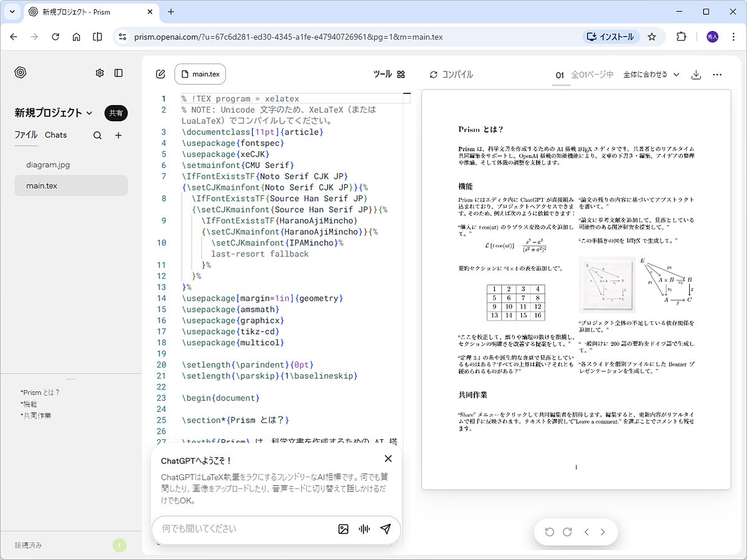
Task: Click site info icon in address bar
Action: (x=123, y=37)
